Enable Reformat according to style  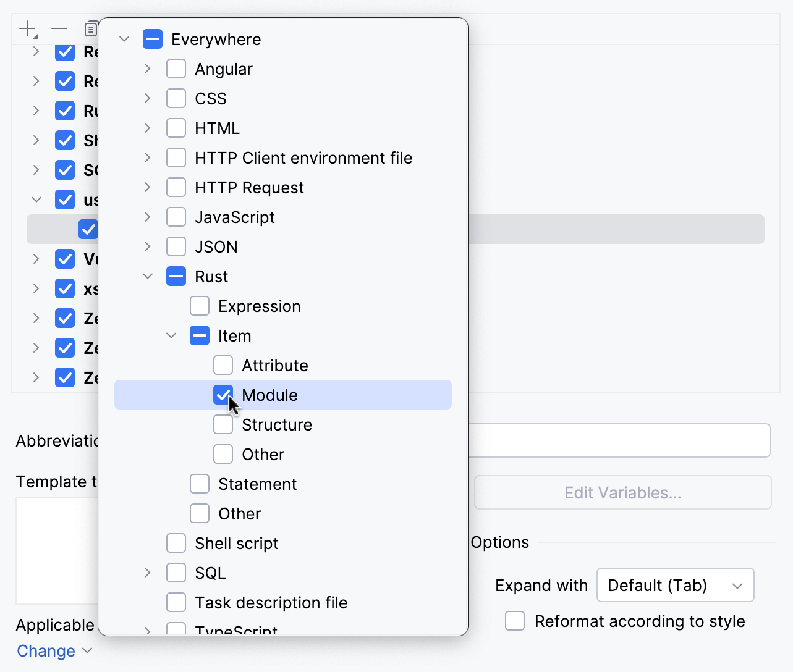coord(515,621)
